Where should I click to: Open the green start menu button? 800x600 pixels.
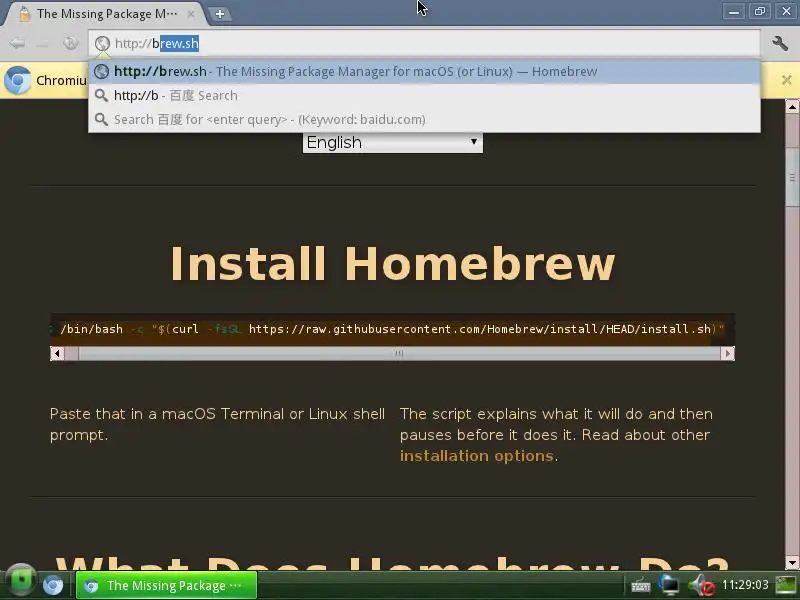coord(21,580)
